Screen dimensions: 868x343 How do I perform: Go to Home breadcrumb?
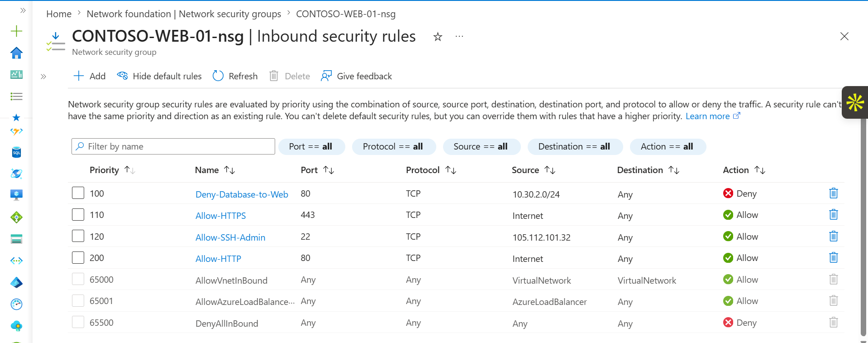[x=59, y=14]
